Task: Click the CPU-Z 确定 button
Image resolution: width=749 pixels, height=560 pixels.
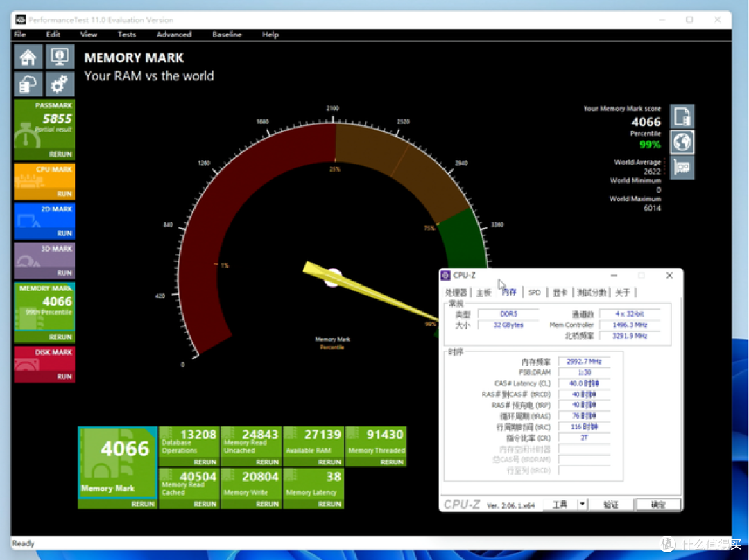Action: 657,505
